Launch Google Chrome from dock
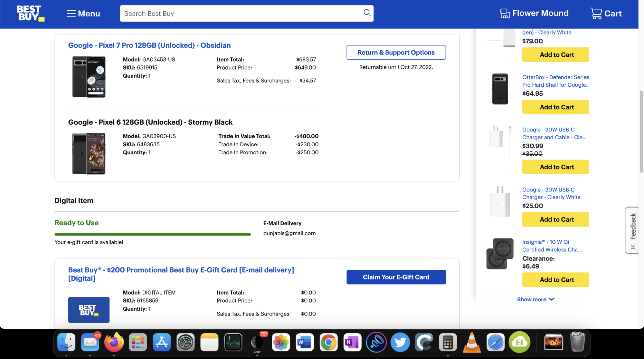 328,342
